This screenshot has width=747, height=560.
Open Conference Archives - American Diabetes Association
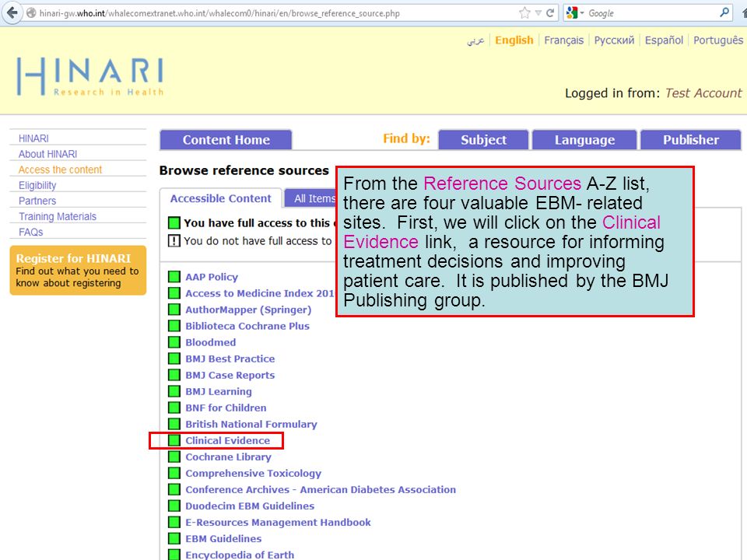click(x=321, y=489)
